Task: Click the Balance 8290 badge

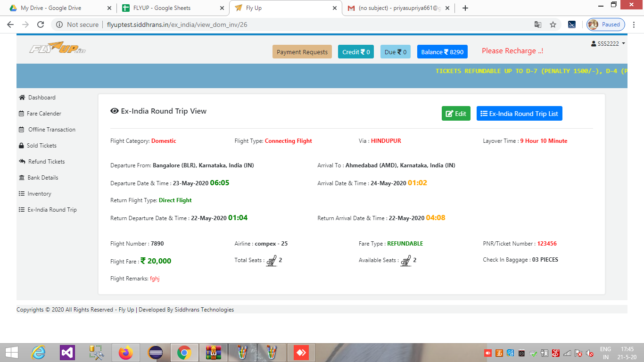Action: (x=442, y=52)
